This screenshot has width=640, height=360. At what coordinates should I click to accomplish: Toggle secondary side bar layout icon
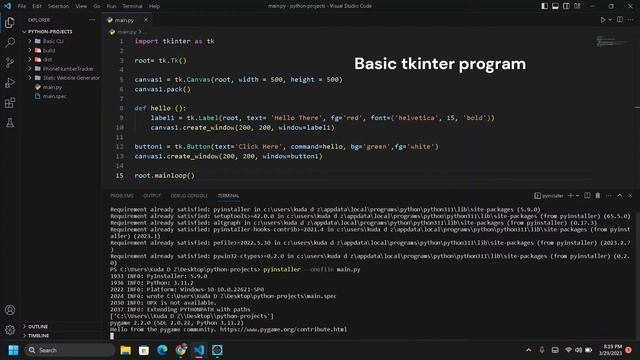pos(567,6)
